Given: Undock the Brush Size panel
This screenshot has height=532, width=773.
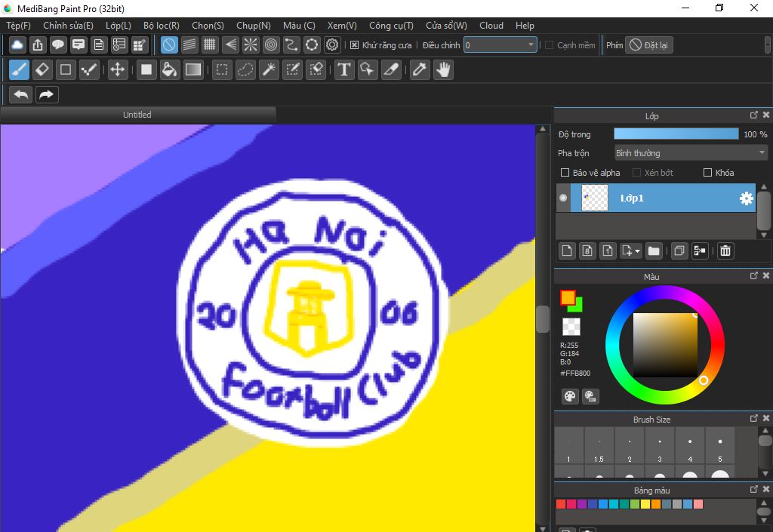Looking at the screenshot, I should (x=754, y=418).
